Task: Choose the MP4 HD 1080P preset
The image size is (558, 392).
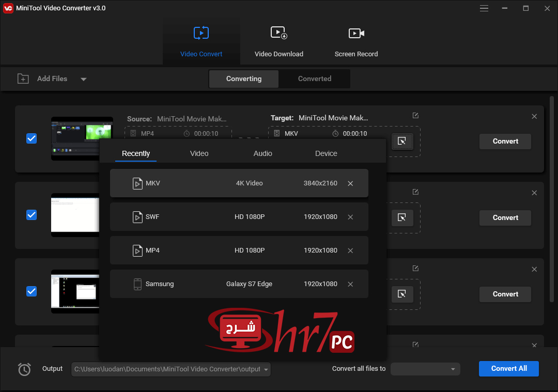Action: 239,250
